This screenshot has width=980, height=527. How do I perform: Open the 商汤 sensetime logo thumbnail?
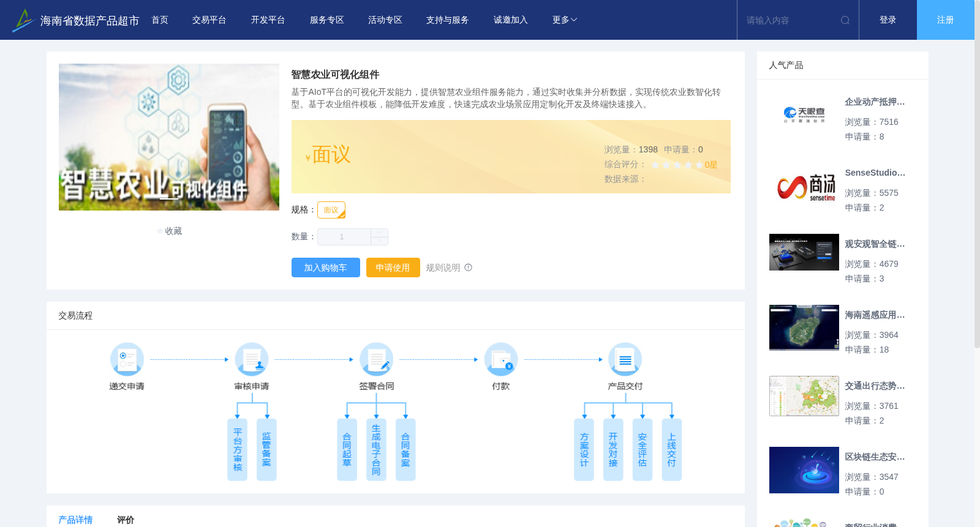(x=804, y=186)
